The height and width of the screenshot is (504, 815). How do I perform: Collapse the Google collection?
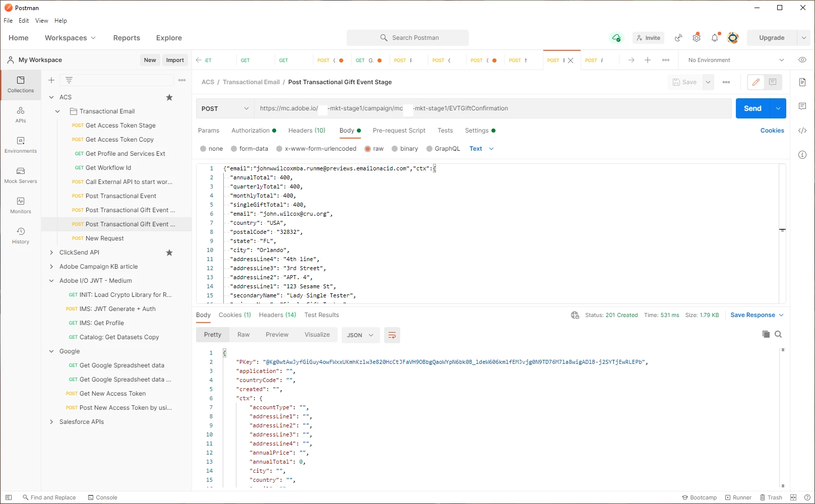(51, 351)
